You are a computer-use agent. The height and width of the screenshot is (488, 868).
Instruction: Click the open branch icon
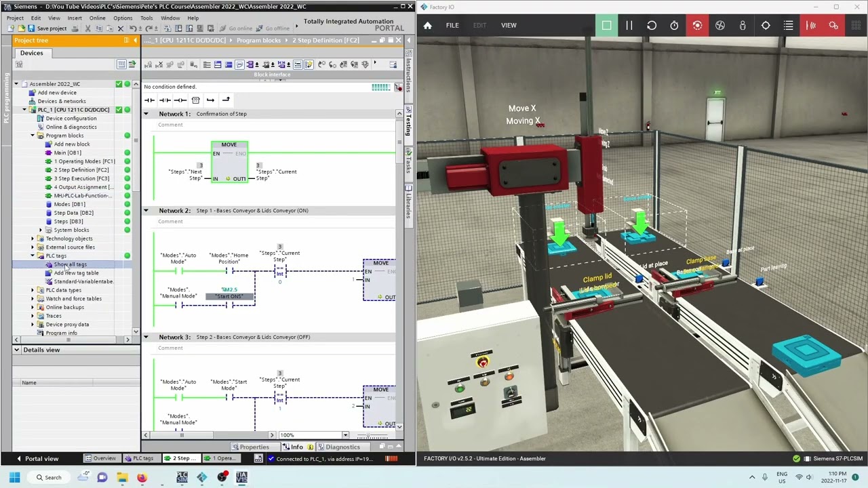click(x=210, y=100)
